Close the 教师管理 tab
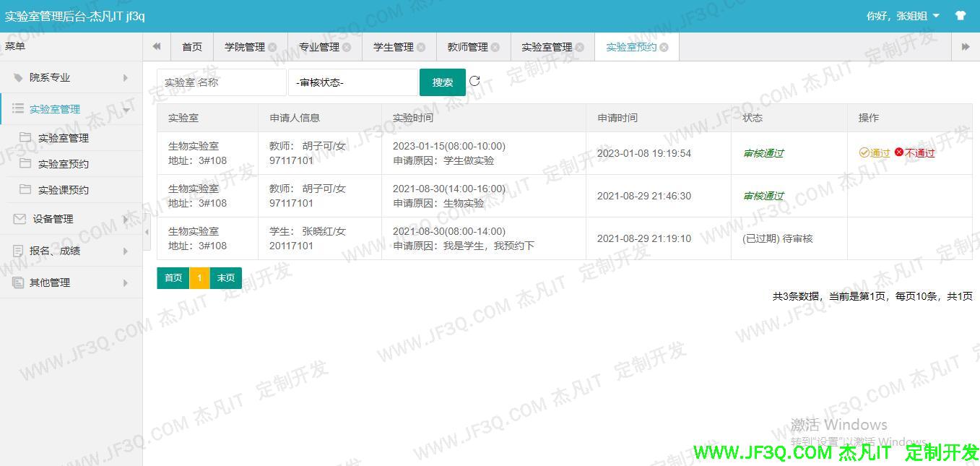 click(495, 47)
